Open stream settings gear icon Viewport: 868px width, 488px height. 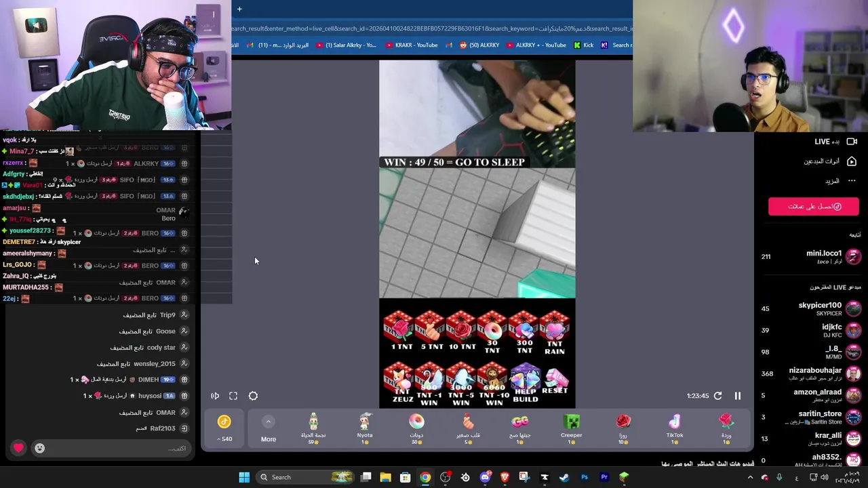(x=253, y=396)
